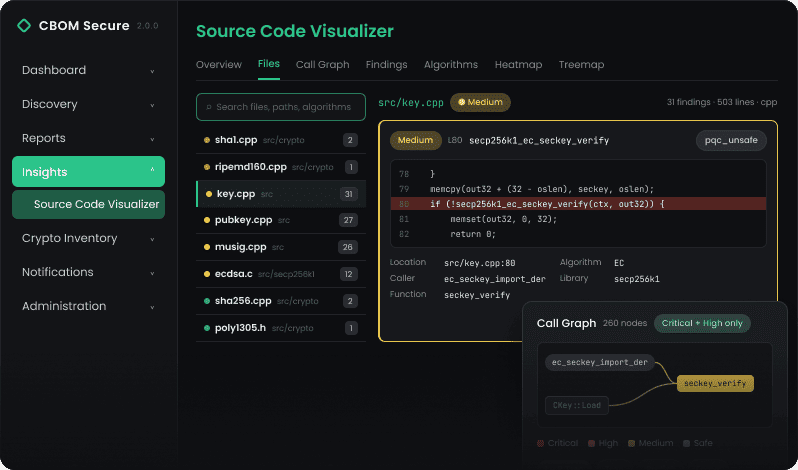The height and width of the screenshot is (470, 798).
Task: Click the secp256k1_ec_seckey_verify finding title
Action: point(539,140)
